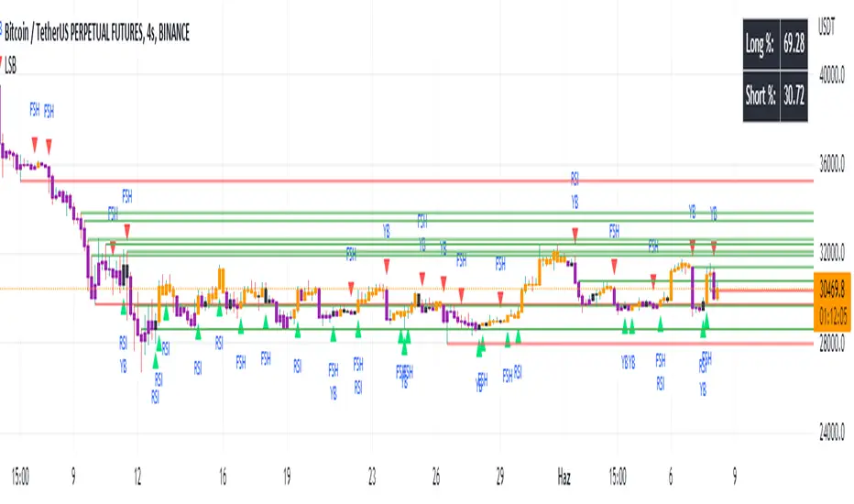854x504 pixels.
Task: Click the 40000.0 price axis label
Action: tap(832, 76)
